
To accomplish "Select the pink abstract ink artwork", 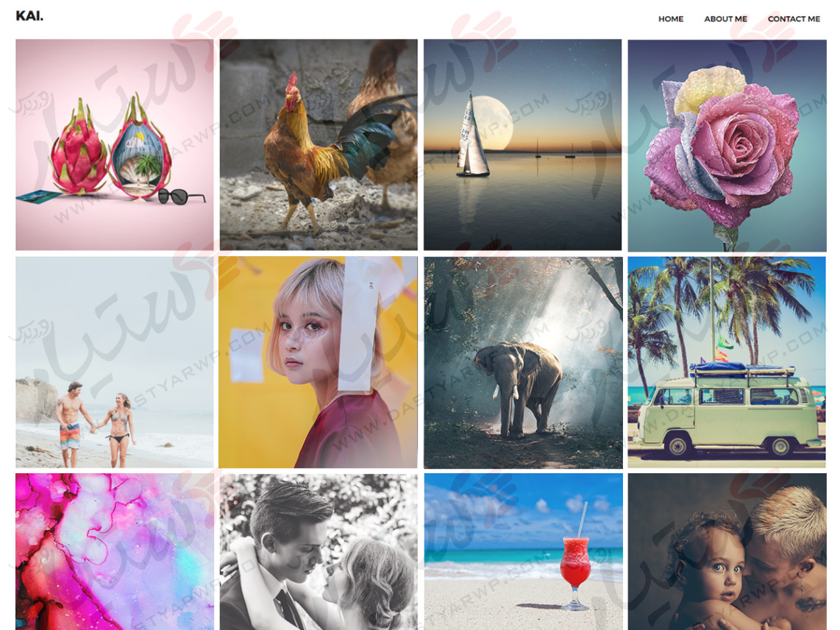I will [115, 552].
